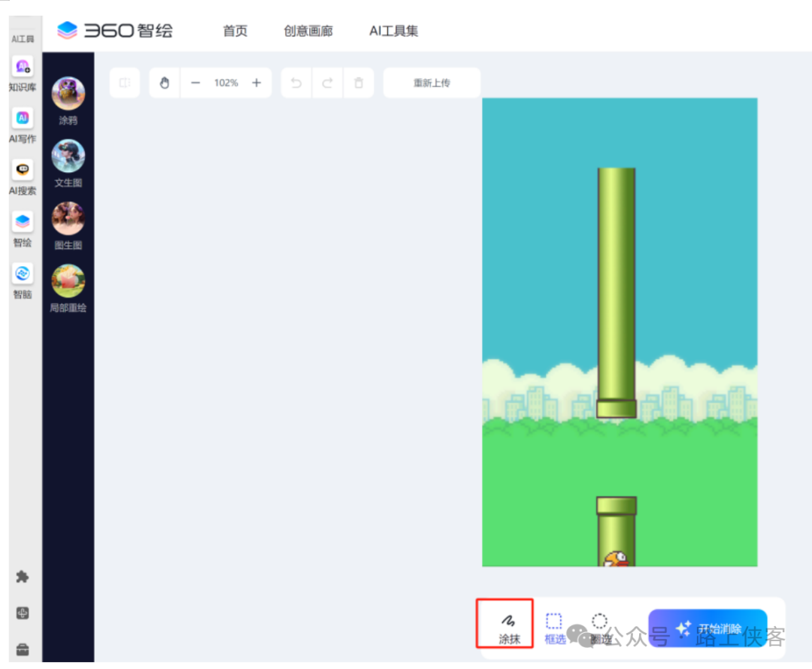812x669 pixels.
Task: Click the 360智绘 logo
Action: pyautogui.click(x=115, y=31)
